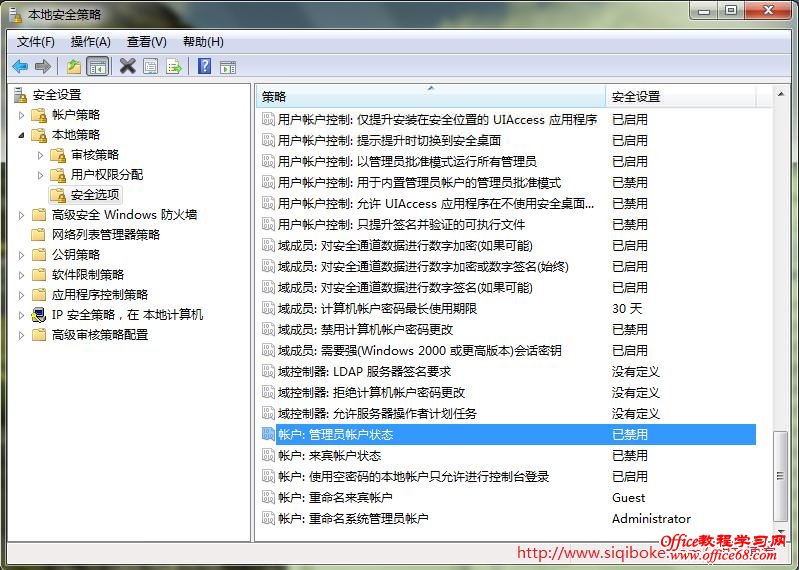
Task: Expand the 帐户策略 tree node arrow
Action: pos(21,115)
